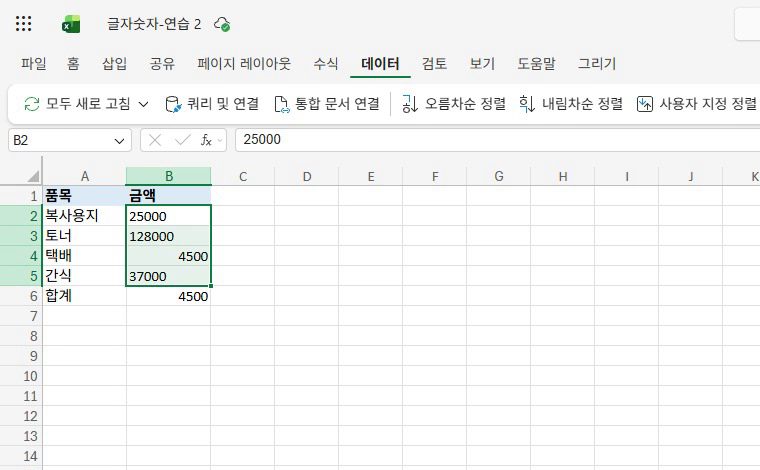Switch to the 삽입 tab
The width and height of the screenshot is (760, 470).
click(114, 63)
